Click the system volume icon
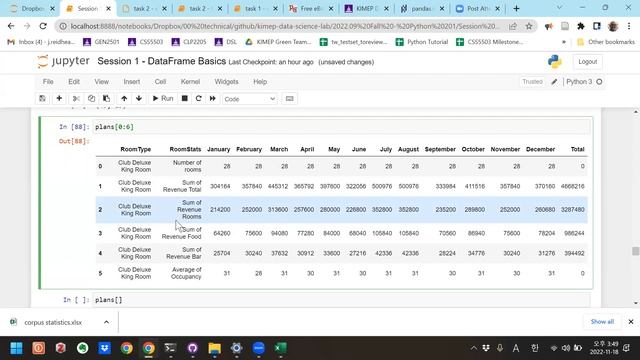The height and width of the screenshot is (360, 640). 566,348
